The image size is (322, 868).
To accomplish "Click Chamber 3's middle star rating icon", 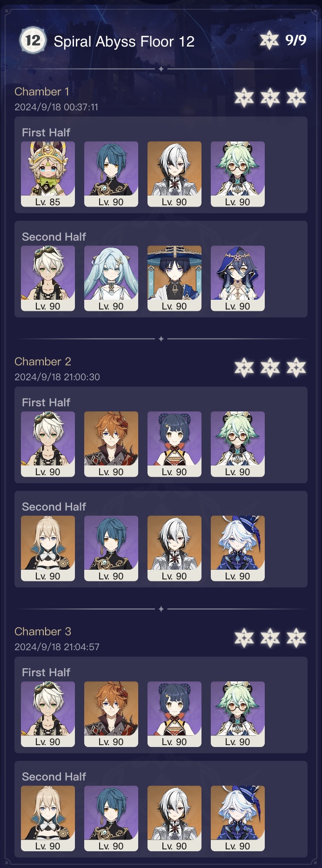I will coord(270,638).
